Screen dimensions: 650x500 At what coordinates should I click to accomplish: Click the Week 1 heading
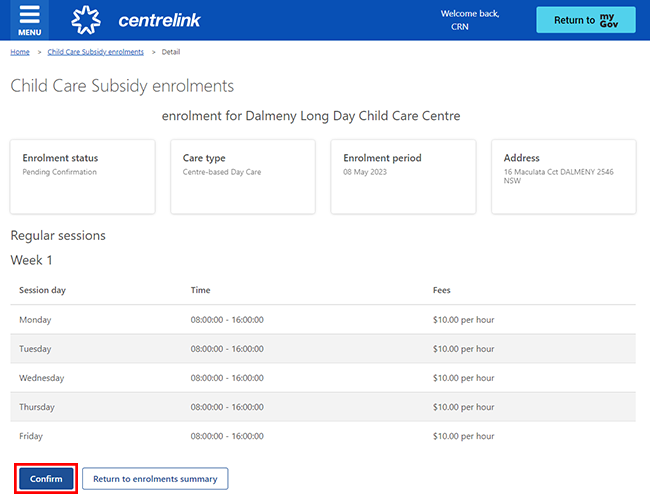click(x=32, y=260)
